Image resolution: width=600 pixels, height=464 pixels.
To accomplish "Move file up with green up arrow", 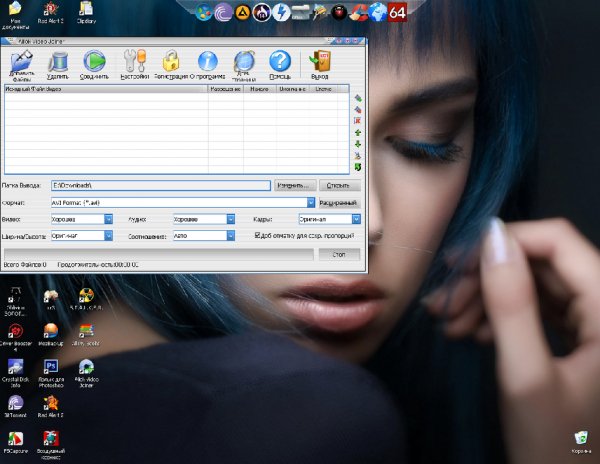I will tap(358, 132).
